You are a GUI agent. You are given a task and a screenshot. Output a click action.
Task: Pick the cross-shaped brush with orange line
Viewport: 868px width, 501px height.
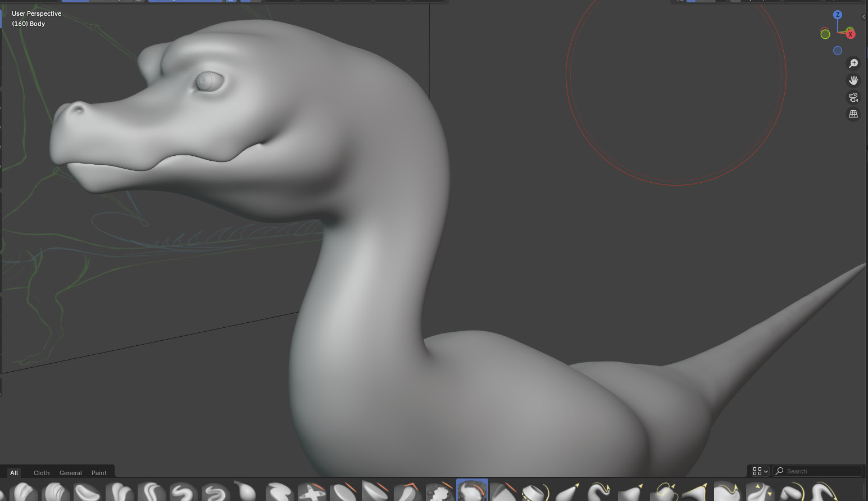point(312,492)
